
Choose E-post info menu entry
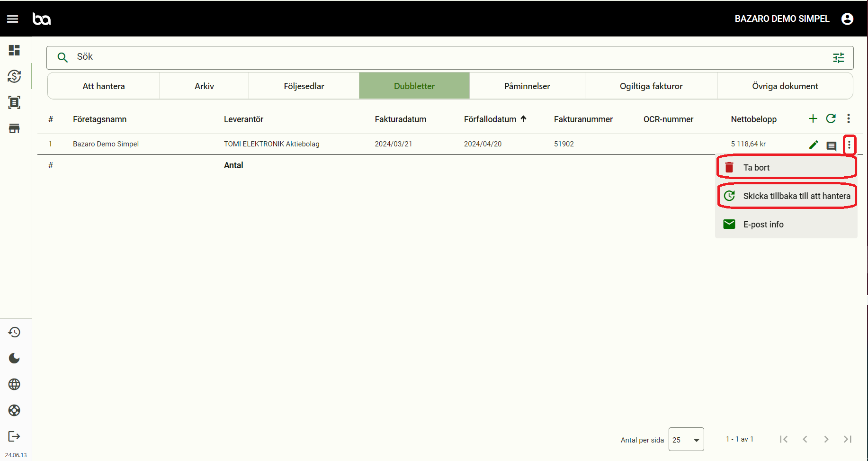pos(786,224)
